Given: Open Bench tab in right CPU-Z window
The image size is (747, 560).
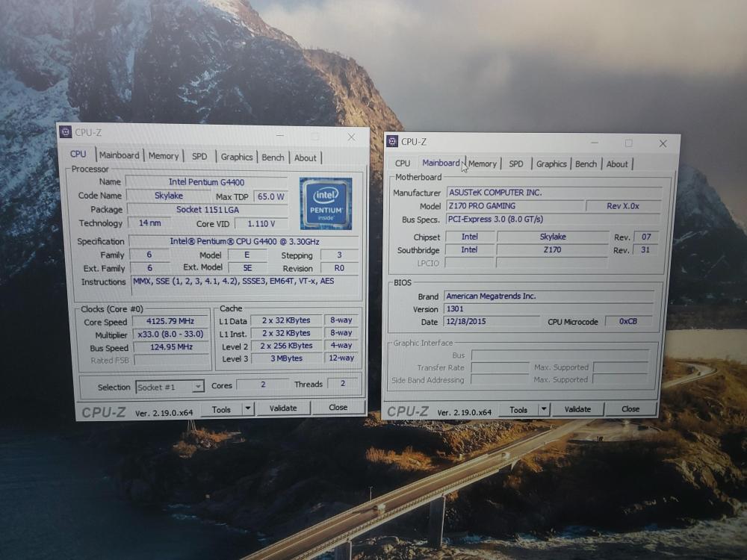Looking at the screenshot, I should 586,164.
